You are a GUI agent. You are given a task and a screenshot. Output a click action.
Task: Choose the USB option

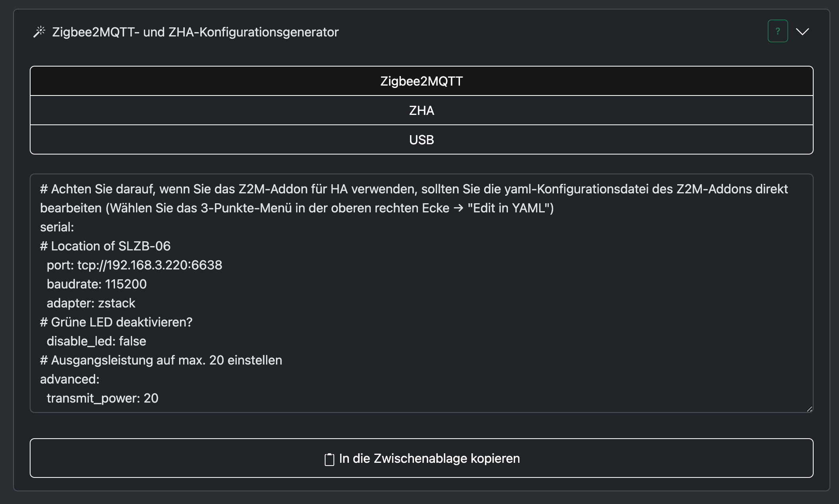click(421, 140)
